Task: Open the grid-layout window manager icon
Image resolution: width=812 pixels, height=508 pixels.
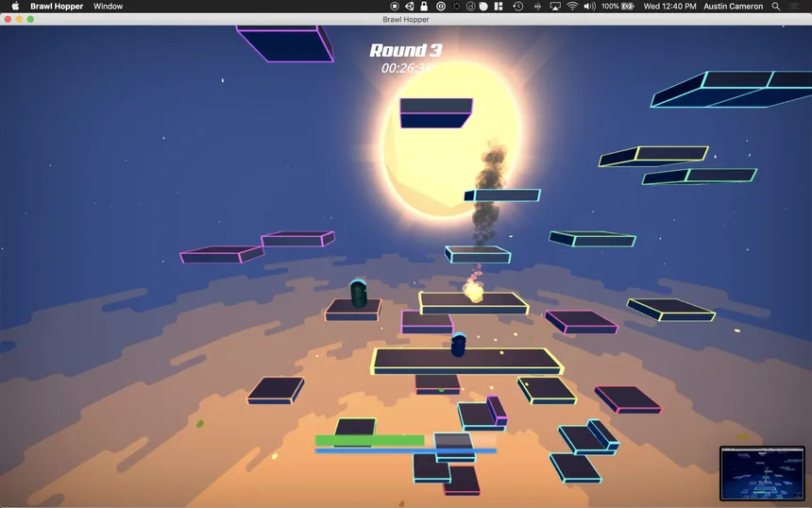Action: click(499, 7)
